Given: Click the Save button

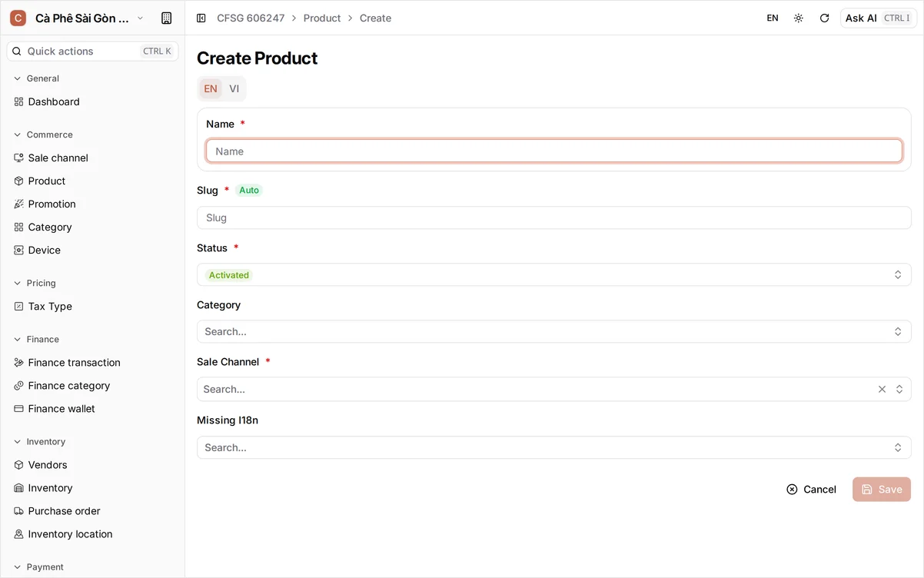Looking at the screenshot, I should click(x=882, y=489).
